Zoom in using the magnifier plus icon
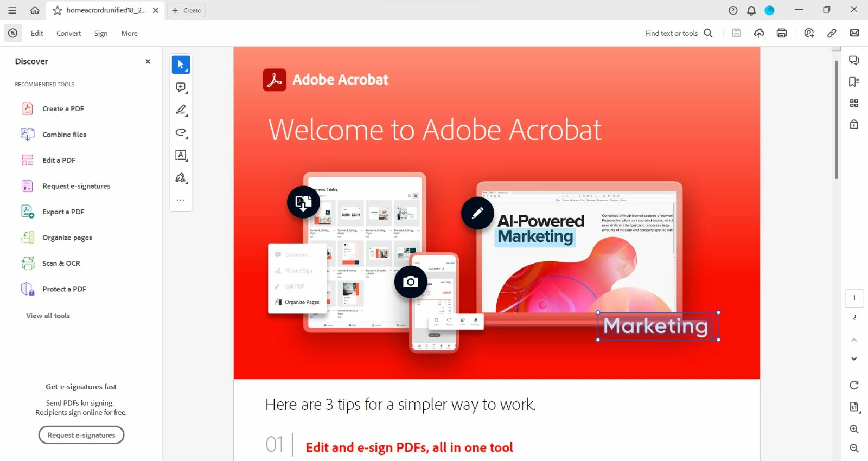This screenshot has height=461, width=868. (x=854, y=429)
